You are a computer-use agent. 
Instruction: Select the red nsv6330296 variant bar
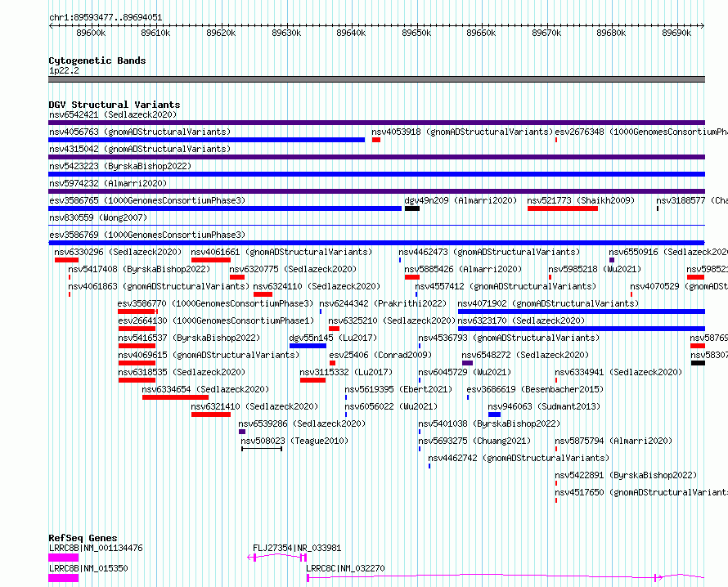(x=66, y=260)
